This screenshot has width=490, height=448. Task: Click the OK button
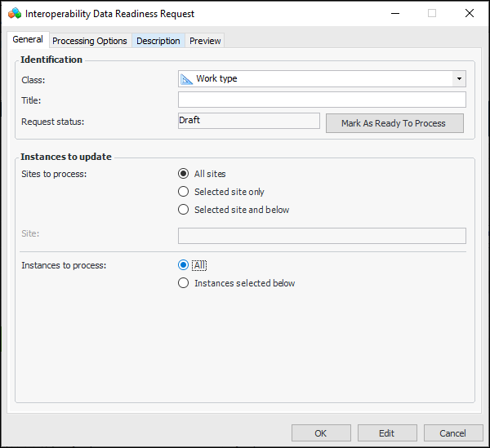[321, 433]
